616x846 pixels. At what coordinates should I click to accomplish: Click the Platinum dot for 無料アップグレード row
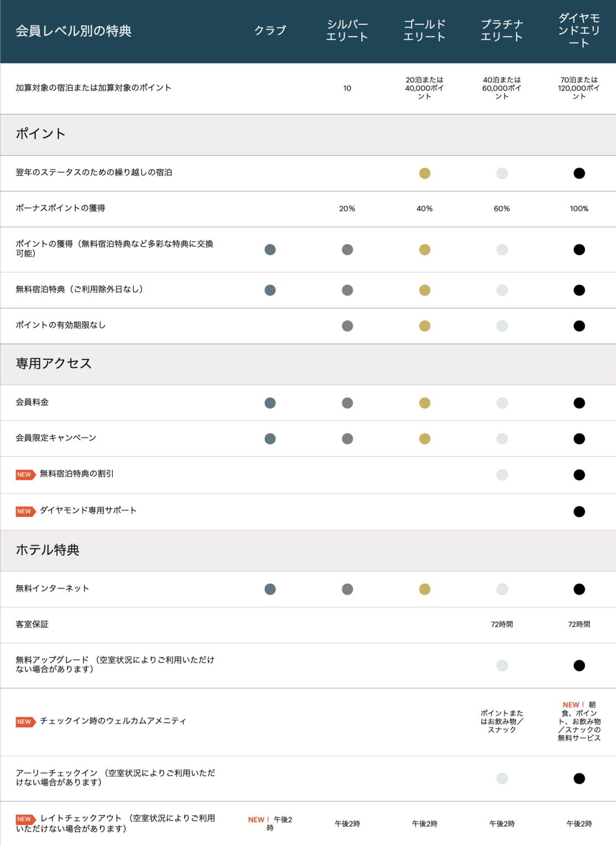(x=502, y=666)
